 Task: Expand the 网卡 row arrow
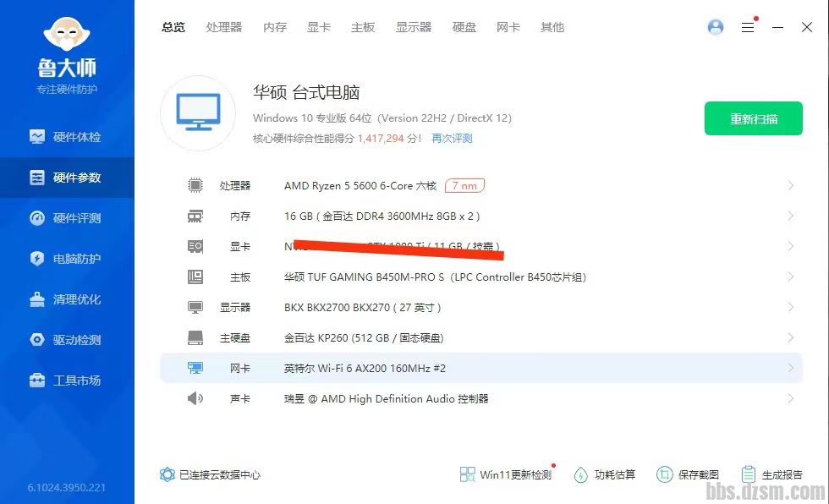click(x=790, y=368)
